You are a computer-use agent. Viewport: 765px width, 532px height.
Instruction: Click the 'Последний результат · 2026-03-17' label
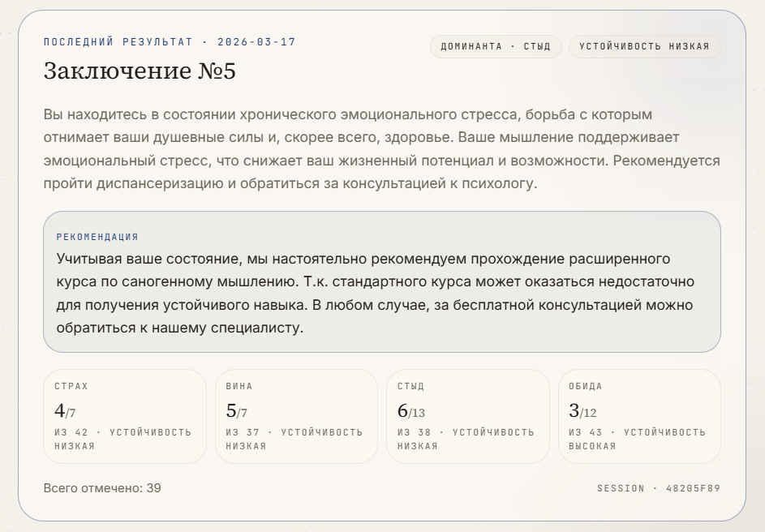tap(170, 42)
